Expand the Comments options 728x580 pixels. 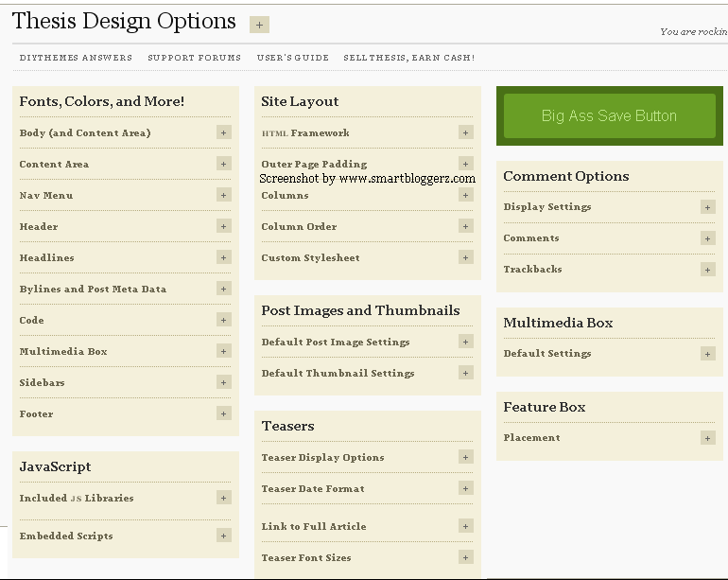click(707, 238)
